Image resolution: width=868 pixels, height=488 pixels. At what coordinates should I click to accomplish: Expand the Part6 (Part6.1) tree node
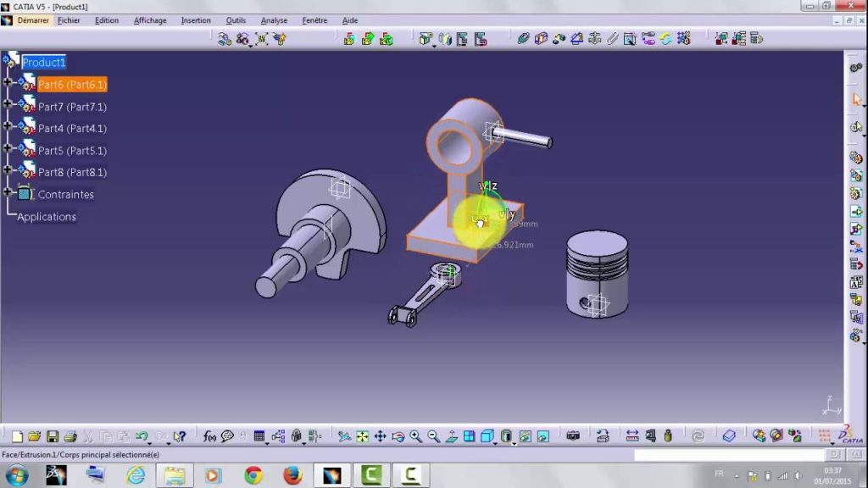pyautogui.click(x=8, y=82)
